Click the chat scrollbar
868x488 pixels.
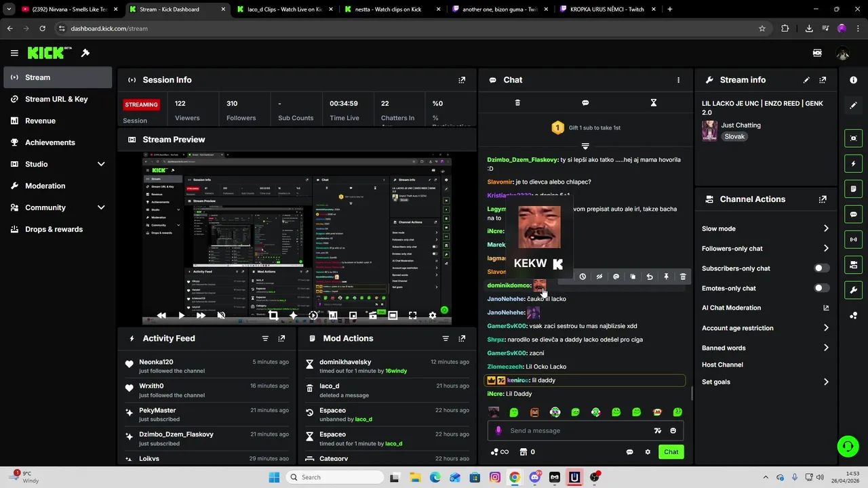point(691,393)
